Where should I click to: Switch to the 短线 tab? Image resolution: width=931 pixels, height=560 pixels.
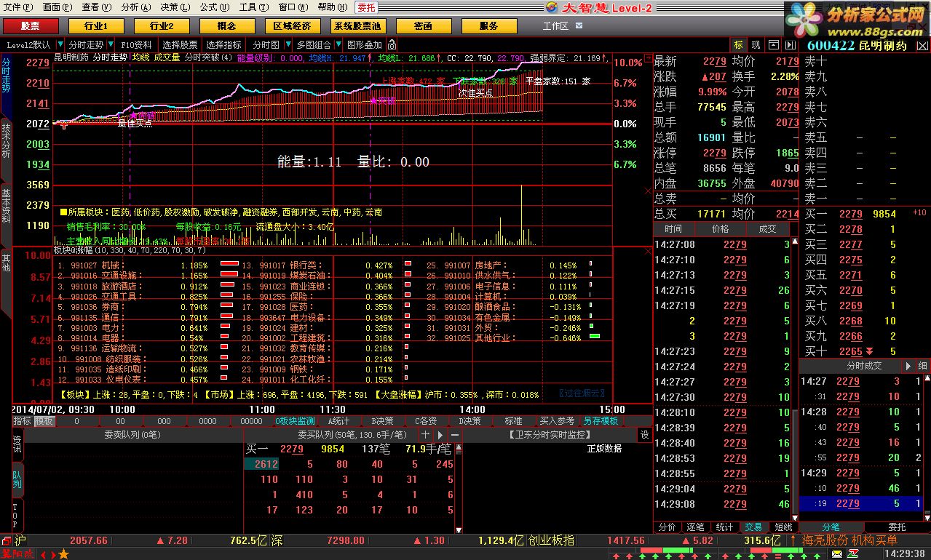point(783,527)
